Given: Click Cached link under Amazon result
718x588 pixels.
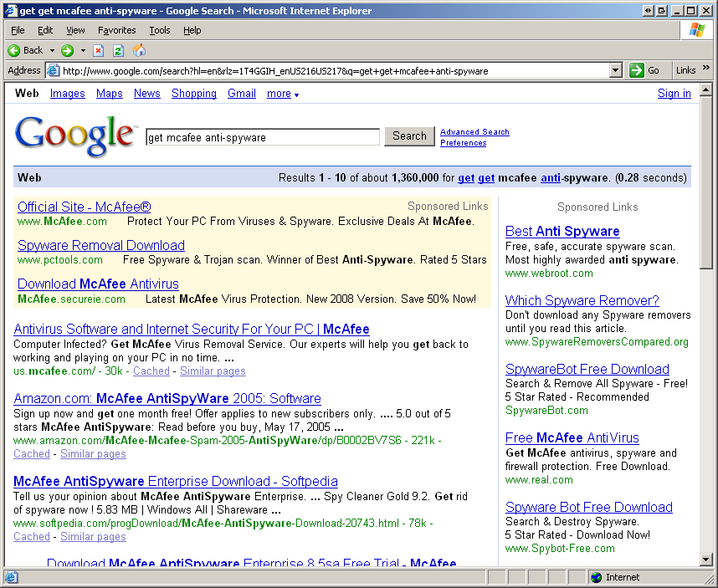Looking at the screenshot, I should [32, 454].
